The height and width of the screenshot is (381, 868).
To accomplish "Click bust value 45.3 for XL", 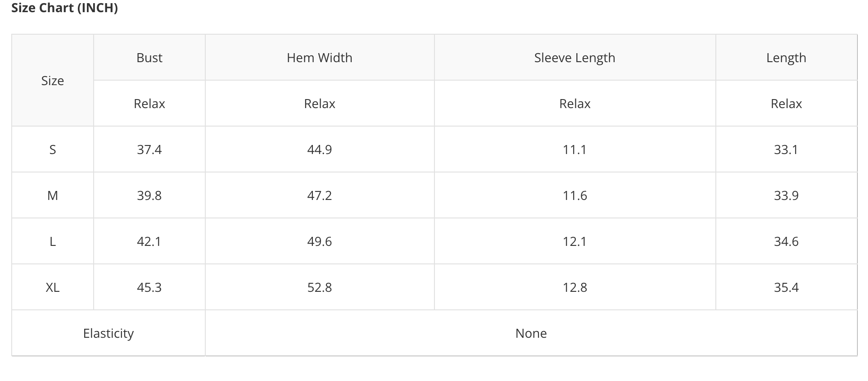I will 149,287.
